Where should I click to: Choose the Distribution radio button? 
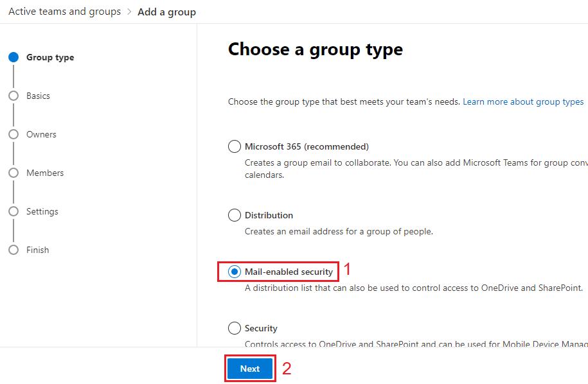pyautogui.click(x=235, y=215)
